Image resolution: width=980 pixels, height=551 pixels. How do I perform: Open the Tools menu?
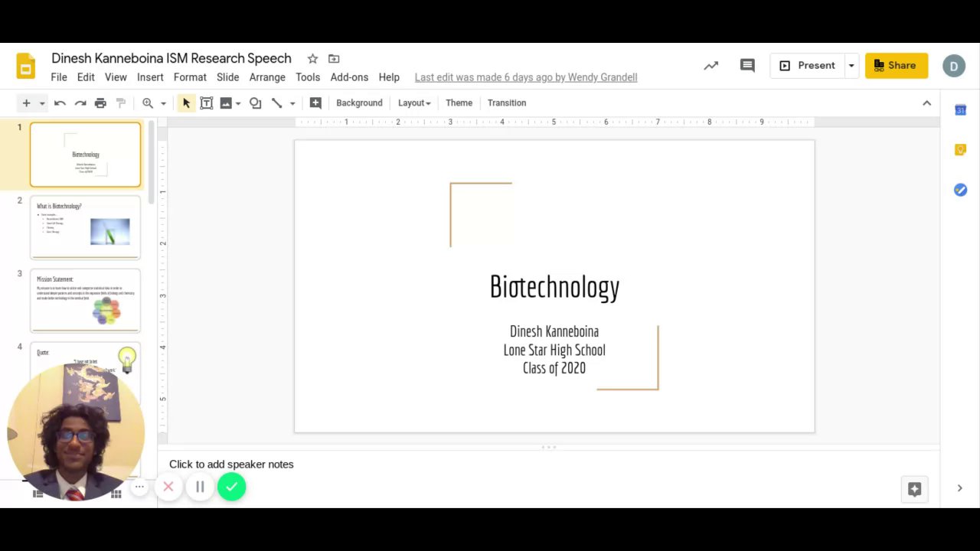(308, 77)
